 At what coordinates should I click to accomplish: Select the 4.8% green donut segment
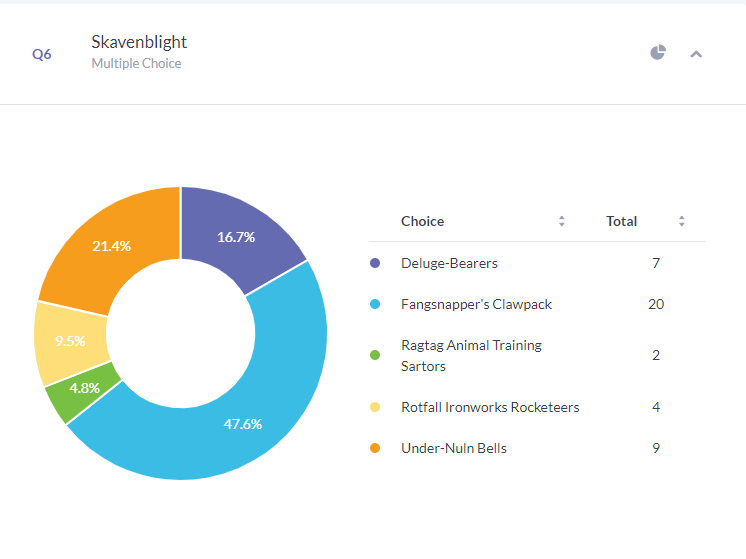tap(84, 389)
